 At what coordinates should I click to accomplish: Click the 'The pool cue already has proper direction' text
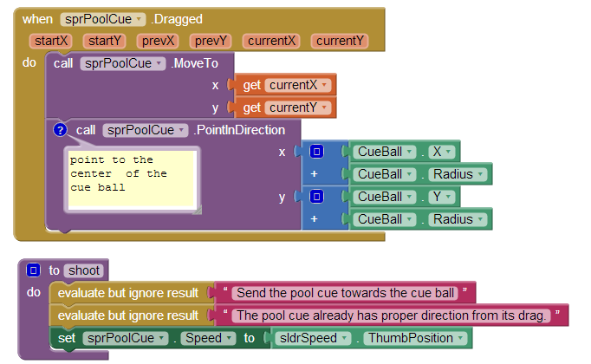391,315
